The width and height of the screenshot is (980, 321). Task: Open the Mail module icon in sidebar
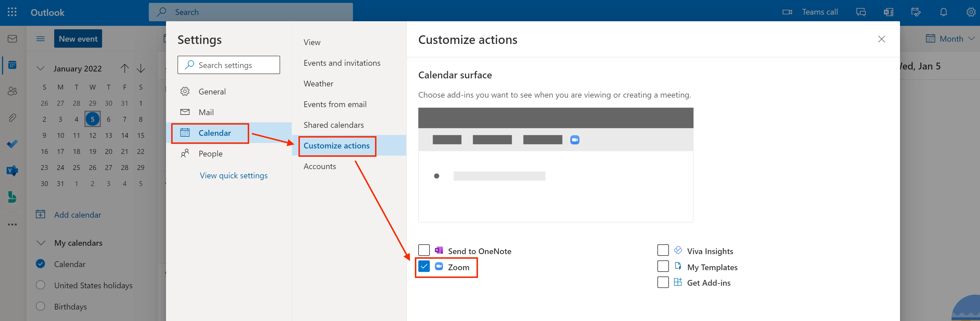pos(12,39)
